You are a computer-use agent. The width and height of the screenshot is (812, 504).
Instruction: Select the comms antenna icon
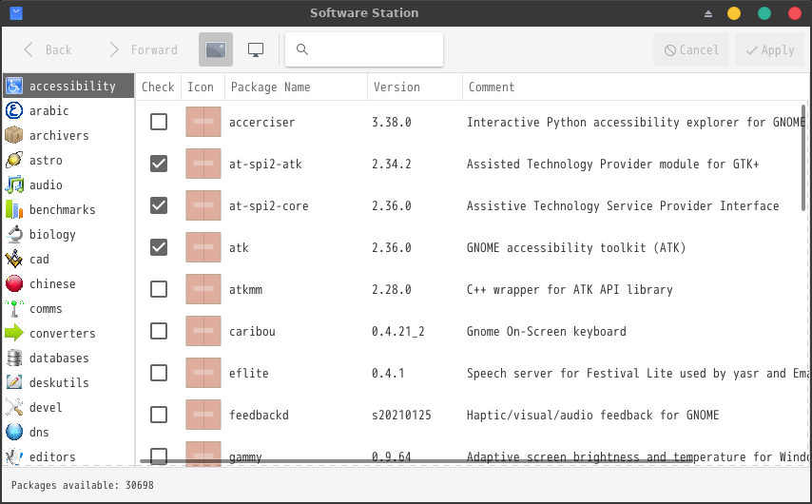pyautogui.click(x=14, y=308)
